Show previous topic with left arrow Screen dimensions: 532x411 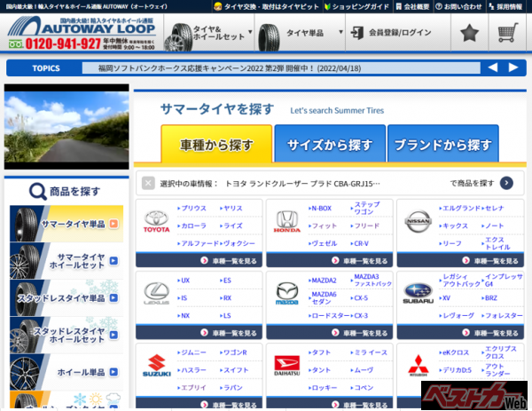tap(493, 67)
